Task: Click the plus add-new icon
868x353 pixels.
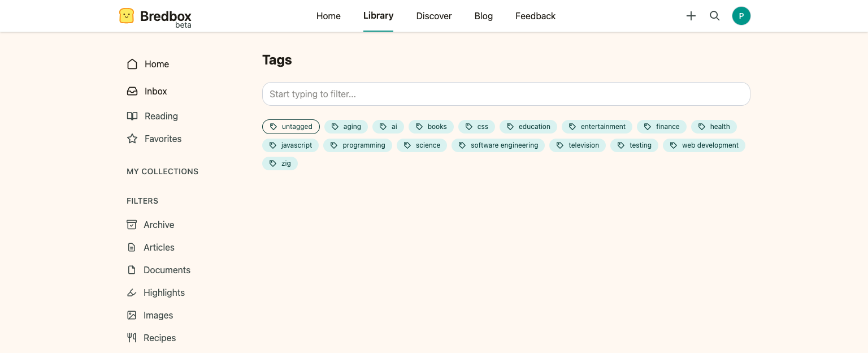Action: [x=691, y=16]
